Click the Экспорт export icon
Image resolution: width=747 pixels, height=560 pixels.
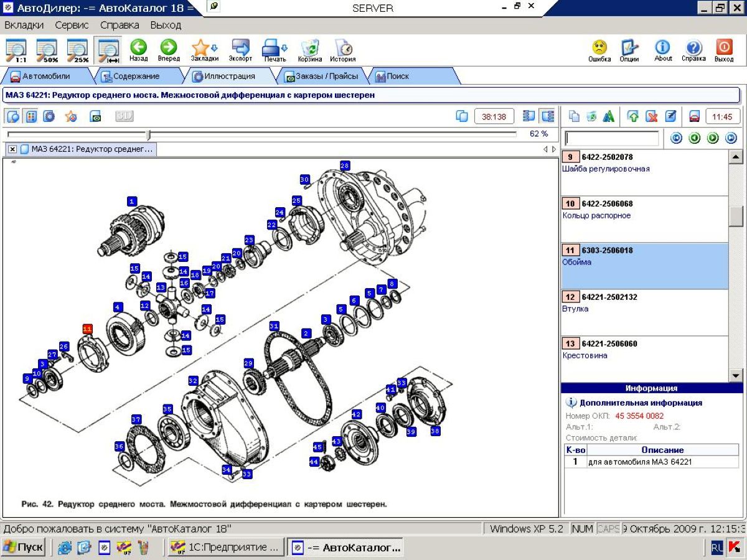click(240, 50)
